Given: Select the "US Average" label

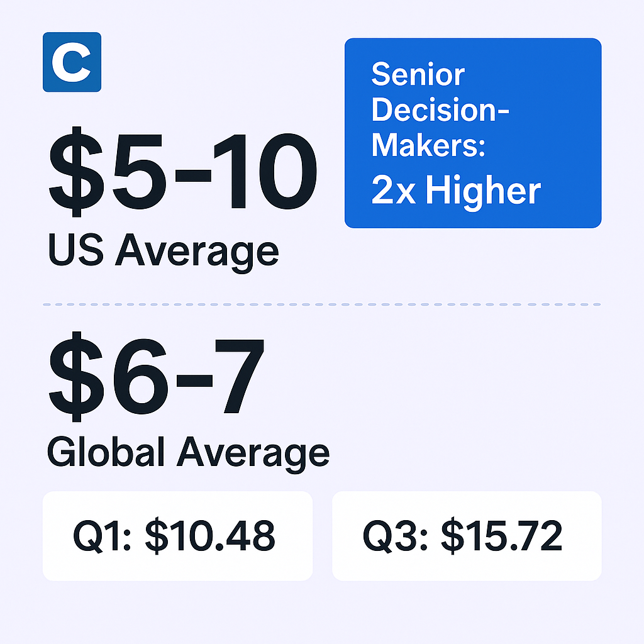Looking at the screenshot, I should (163, 250).
